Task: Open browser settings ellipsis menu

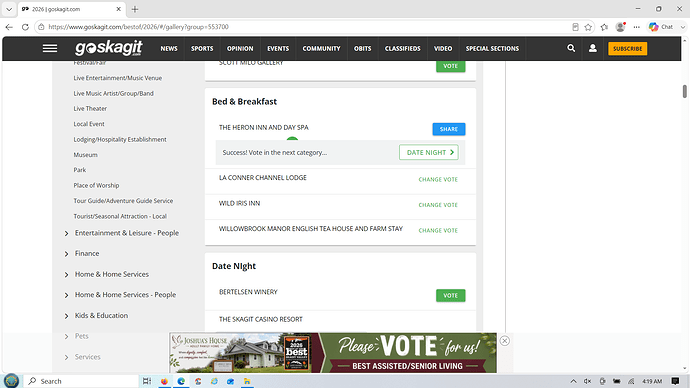Action: pyautogui.click(x=637, y=27)
